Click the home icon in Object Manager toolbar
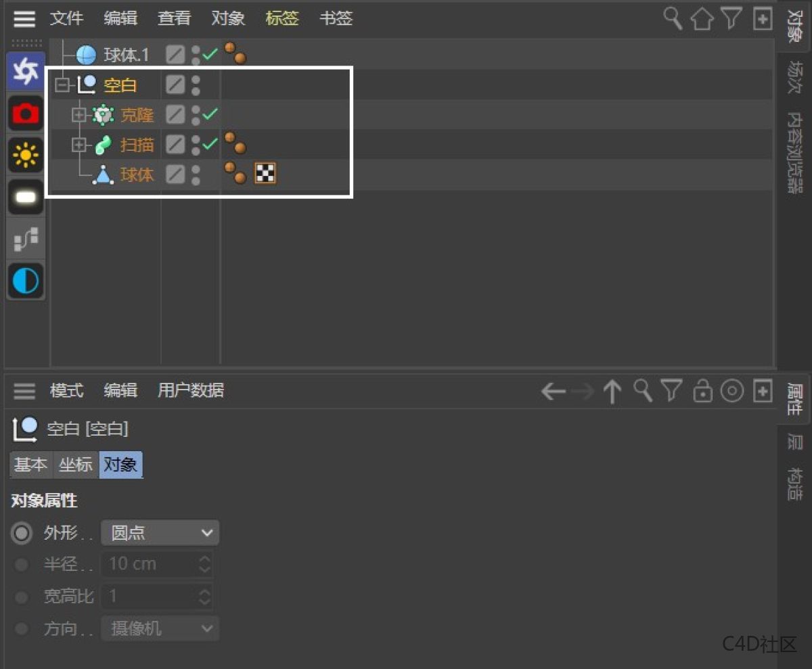 click(x=702, y=19)
